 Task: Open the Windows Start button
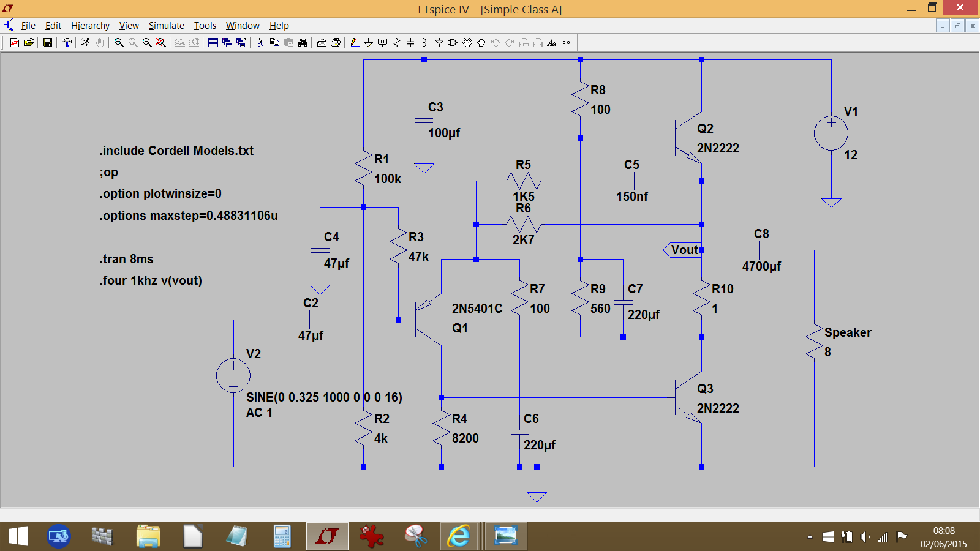[x=18, y=536]
